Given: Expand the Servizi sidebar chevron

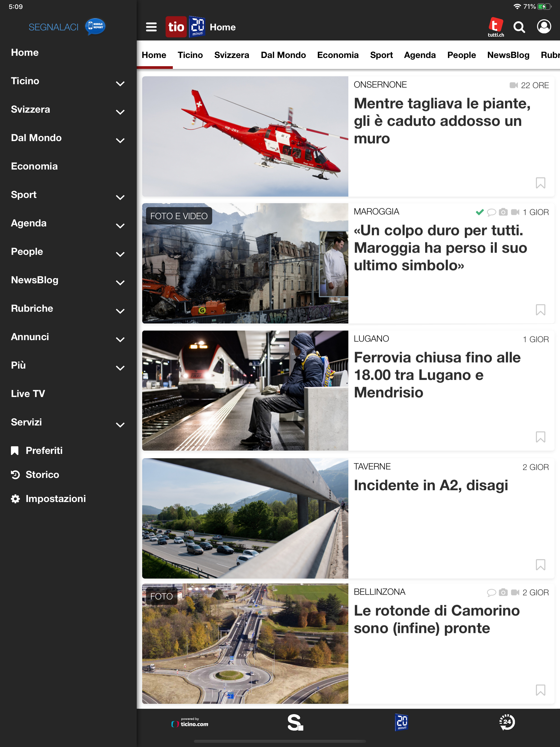Looking at the screenshot, I should tap(120, 424).
